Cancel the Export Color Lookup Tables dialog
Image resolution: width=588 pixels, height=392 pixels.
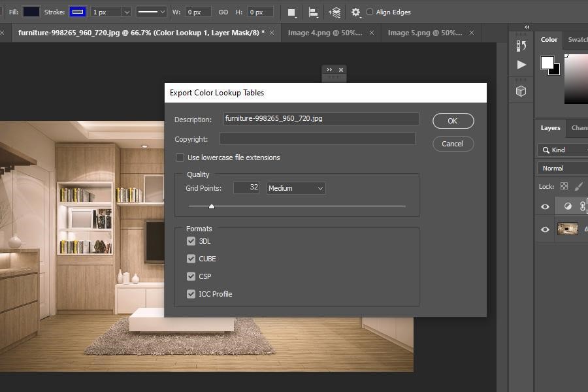453,143
